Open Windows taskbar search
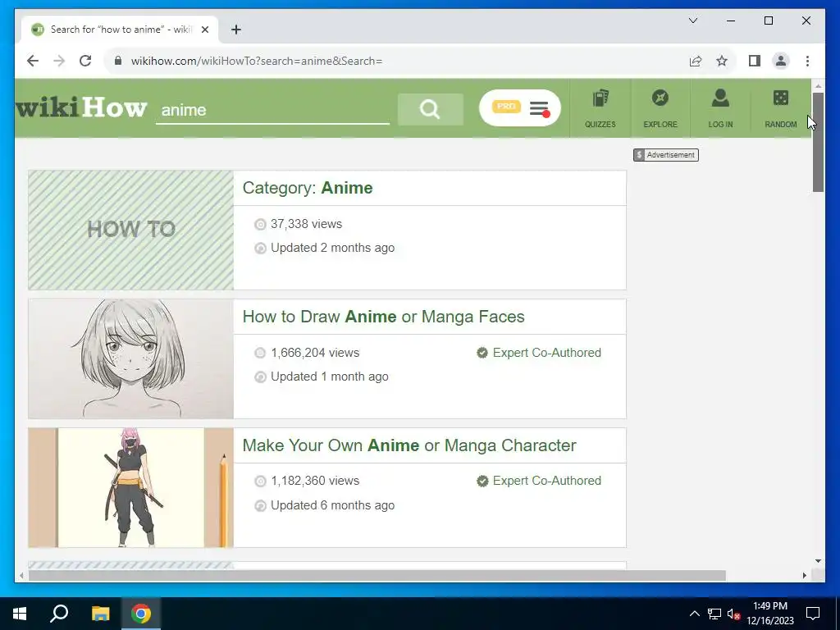 pyautogui.click(x=59, y=614)
